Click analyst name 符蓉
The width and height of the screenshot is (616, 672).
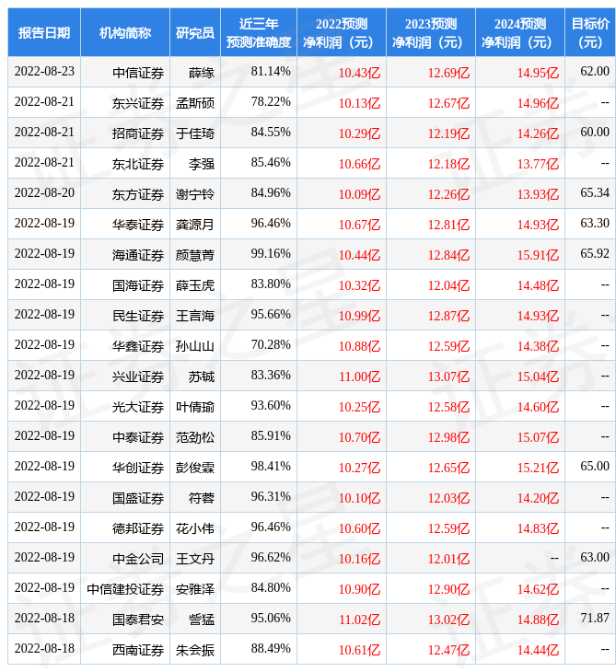(202, 498)
